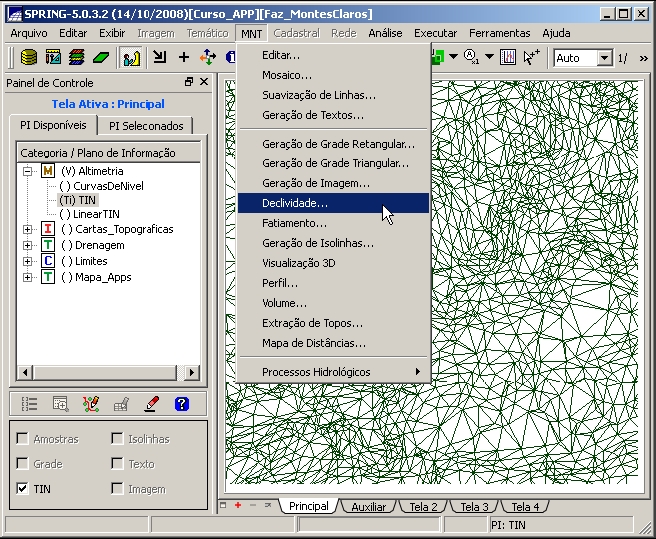Click the pointer with plus signs icon
This screenshot has width=656, height=539.
(x=531, y=58)
